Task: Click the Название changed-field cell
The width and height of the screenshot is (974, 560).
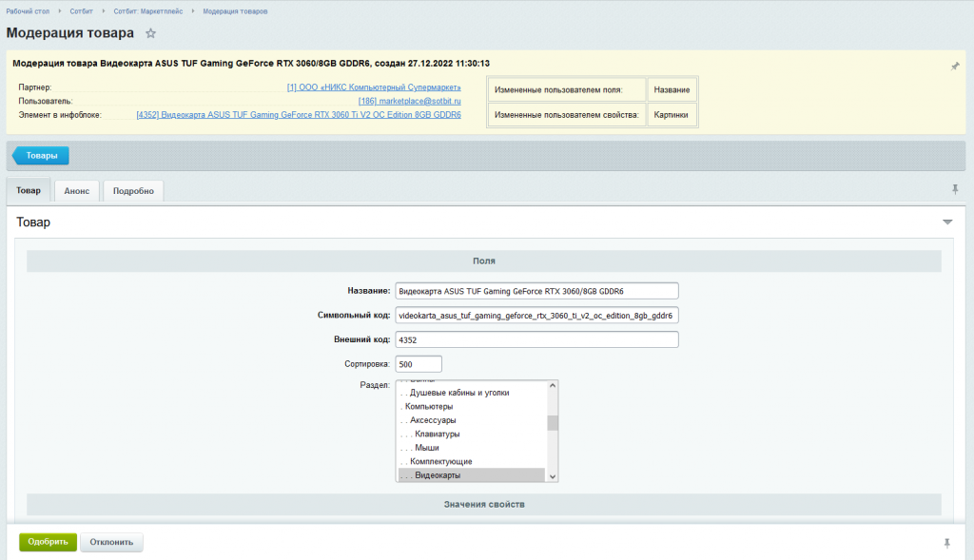Action: 672,90
